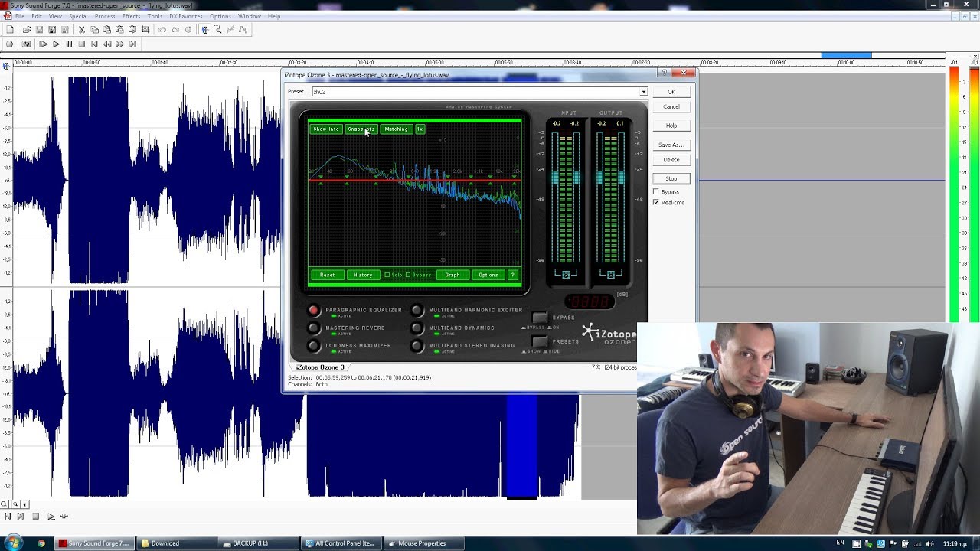Image resolution: width=980 pixels, height=551 pixels.
Task: Click the Matching button
Action: pyautogui.click(x=396, y=129)
